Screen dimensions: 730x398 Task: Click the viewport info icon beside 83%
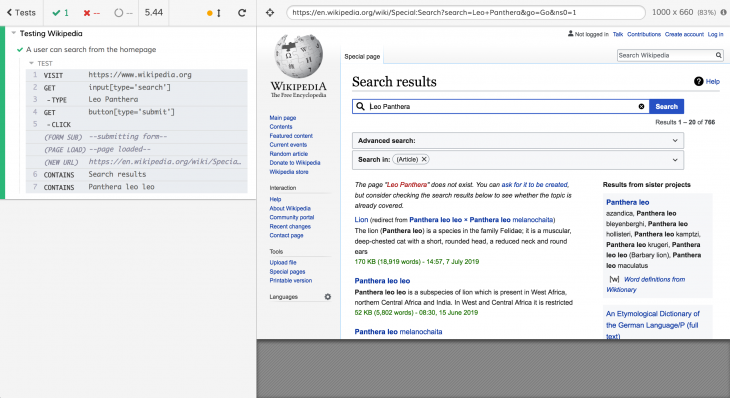[x=723, y=13]
